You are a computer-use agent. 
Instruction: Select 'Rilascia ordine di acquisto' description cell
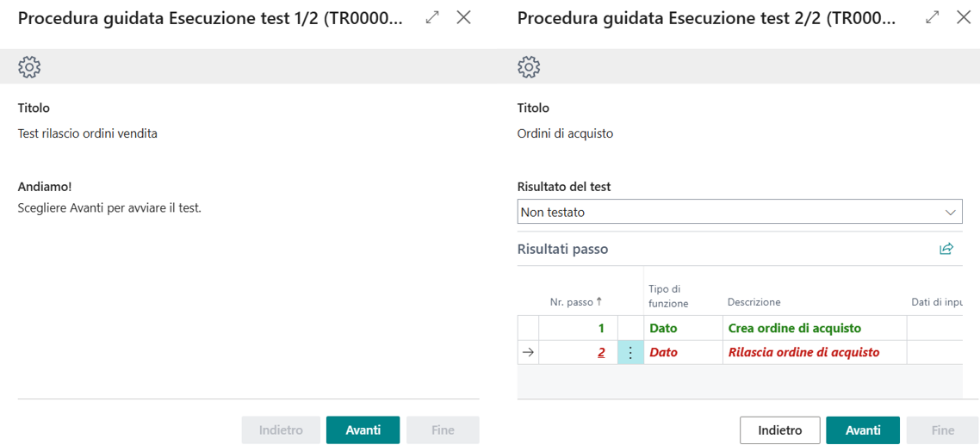[x=803, y=352]
